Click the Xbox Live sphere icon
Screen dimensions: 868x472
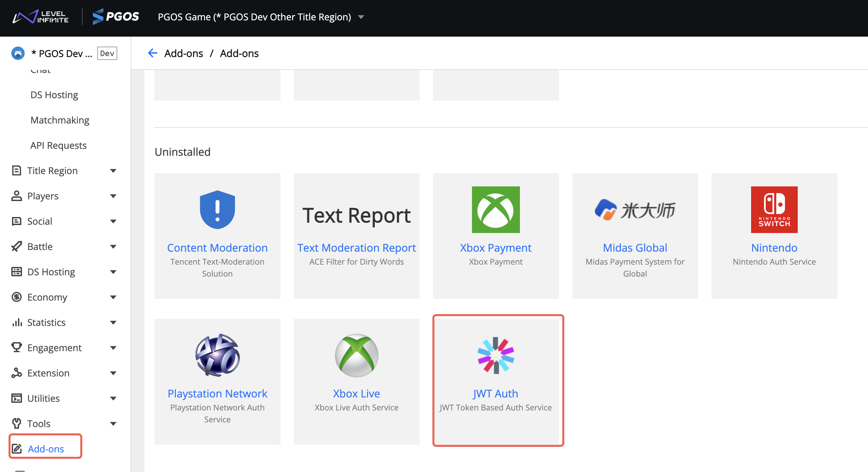356,355
